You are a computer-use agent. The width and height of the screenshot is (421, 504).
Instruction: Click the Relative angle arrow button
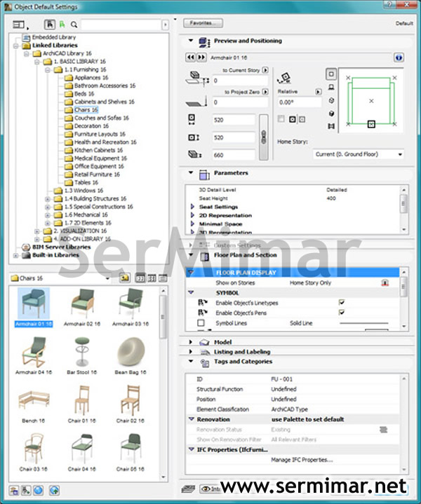click(x=319, y=92)
